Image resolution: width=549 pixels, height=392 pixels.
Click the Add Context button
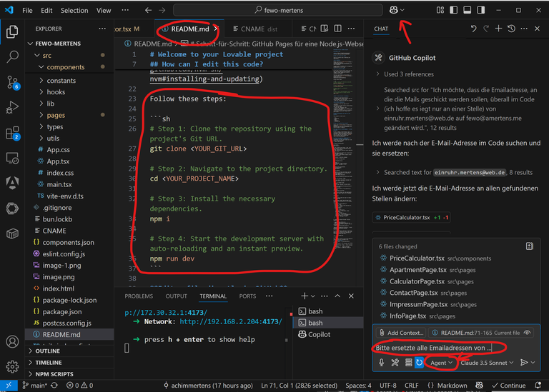coord(401,333)
